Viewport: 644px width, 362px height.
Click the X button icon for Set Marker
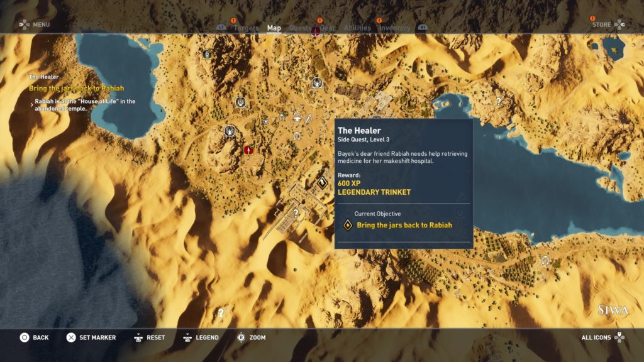[71, 337]
